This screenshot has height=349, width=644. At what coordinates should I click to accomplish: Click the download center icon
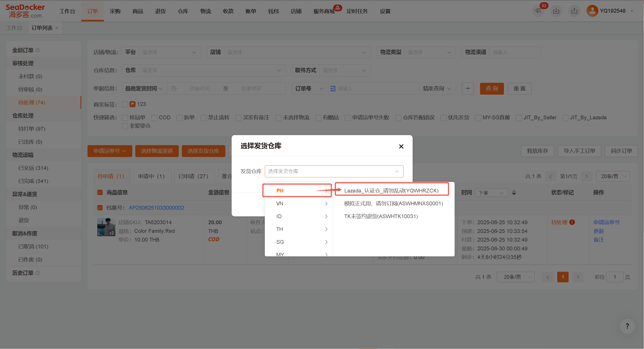(556, 11)
